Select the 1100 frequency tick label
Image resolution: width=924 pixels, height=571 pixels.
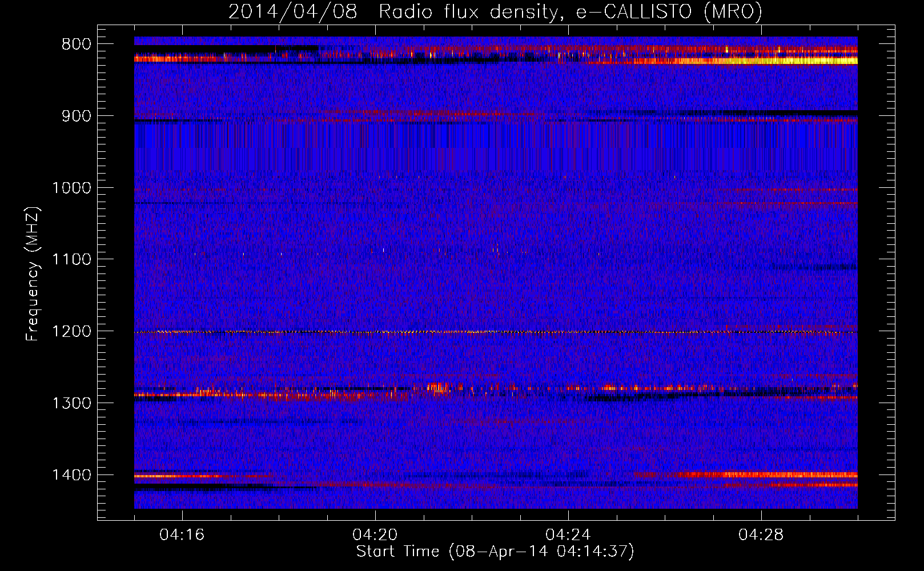pyautogui.click(x=71, y=259)
